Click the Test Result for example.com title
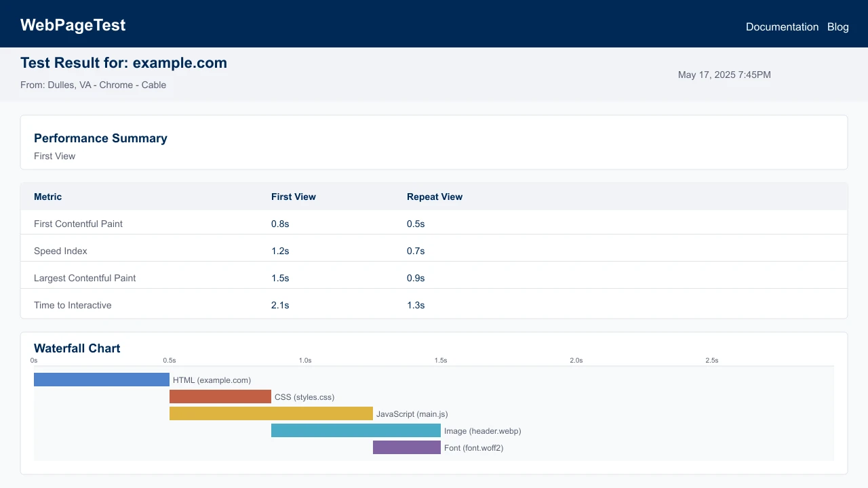This screenshot has width=868, height=488. [123, 63]
